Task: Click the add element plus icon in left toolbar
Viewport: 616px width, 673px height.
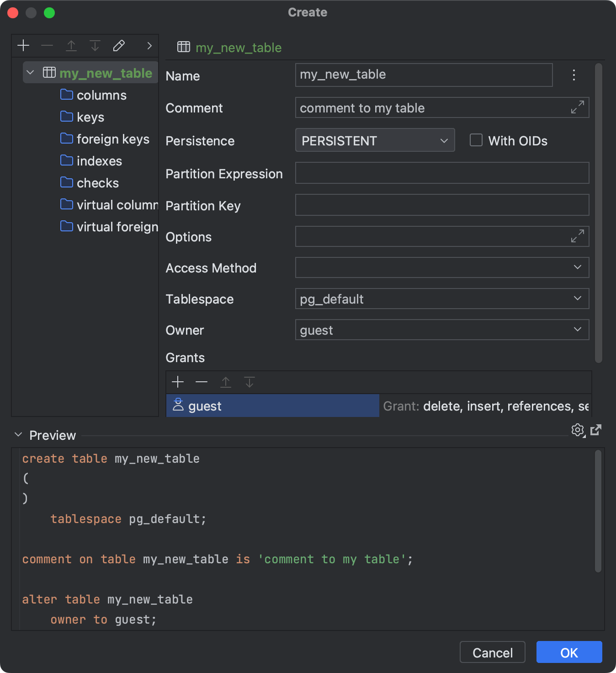Action: click(23, 45)
